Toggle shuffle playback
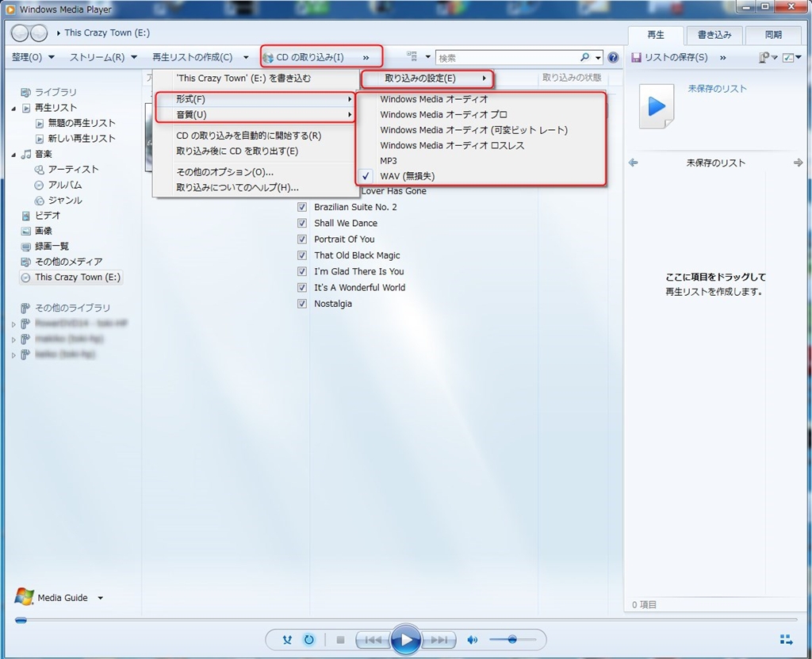The height and width of the screenshot is (659, 812). (x=287, y=640)
